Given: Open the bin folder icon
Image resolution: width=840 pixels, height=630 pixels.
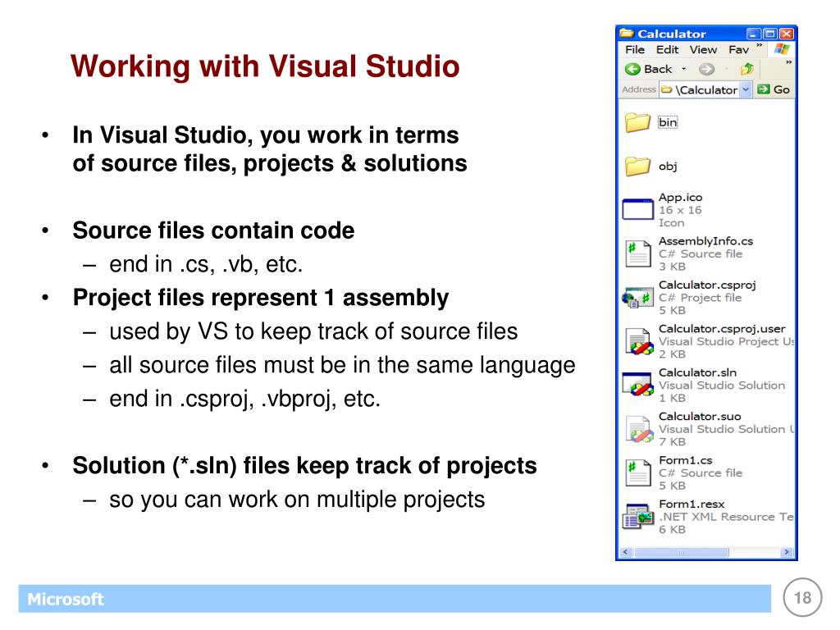Looking at the screenshot, I should [637, 123].
